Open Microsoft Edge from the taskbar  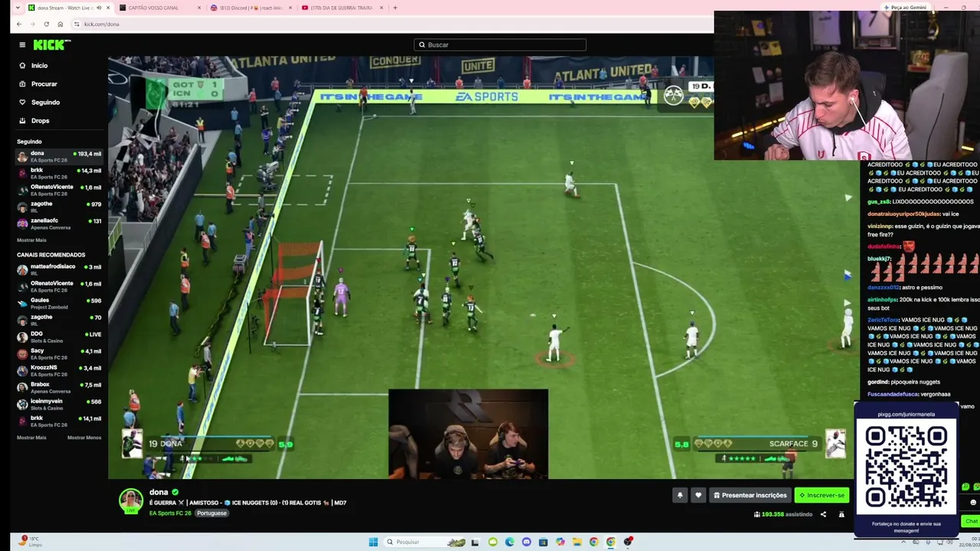[x=509, y=542]
